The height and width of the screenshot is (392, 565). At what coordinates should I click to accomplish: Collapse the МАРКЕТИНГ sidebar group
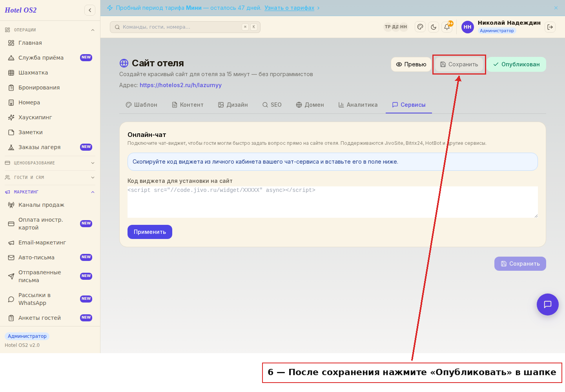click(x=50, y=192)
